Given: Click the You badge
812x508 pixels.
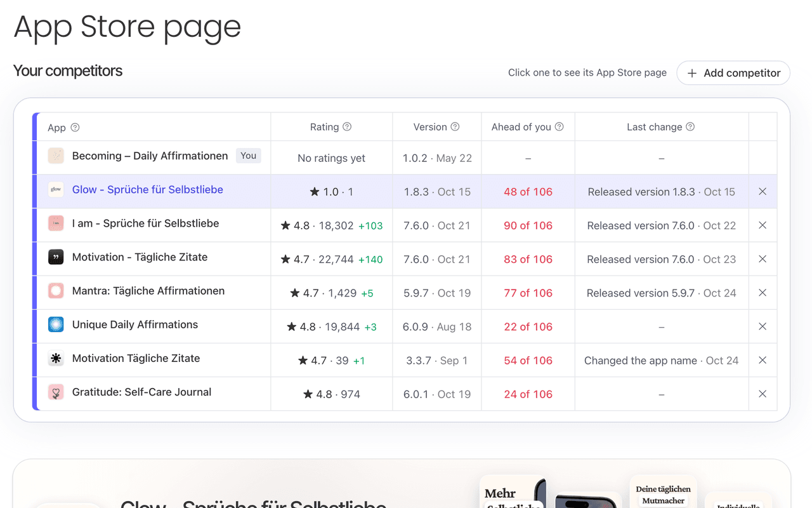Looking at the screenshot, I should 248,156.
